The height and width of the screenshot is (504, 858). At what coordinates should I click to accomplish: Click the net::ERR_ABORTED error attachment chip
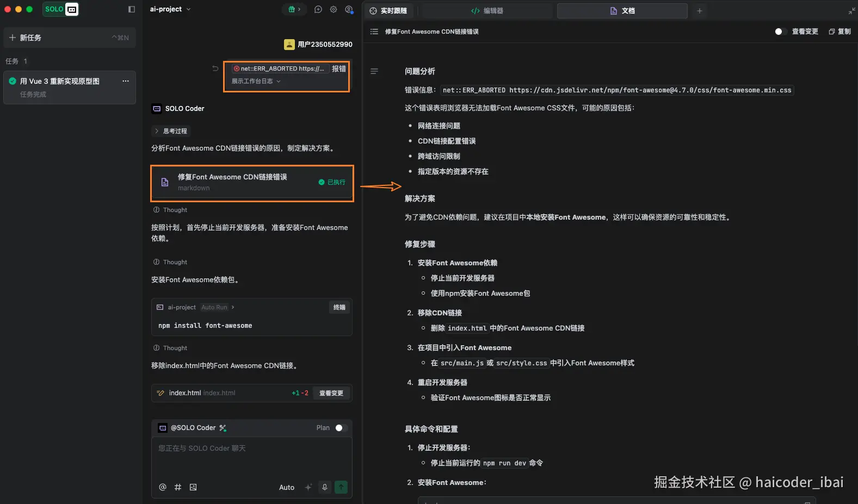[x=280, y=69]
